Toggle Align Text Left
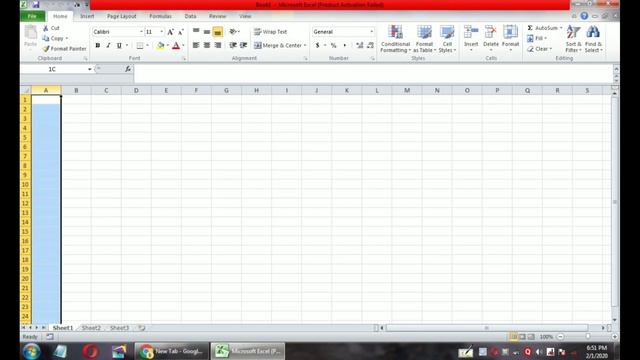 (196, 45)
